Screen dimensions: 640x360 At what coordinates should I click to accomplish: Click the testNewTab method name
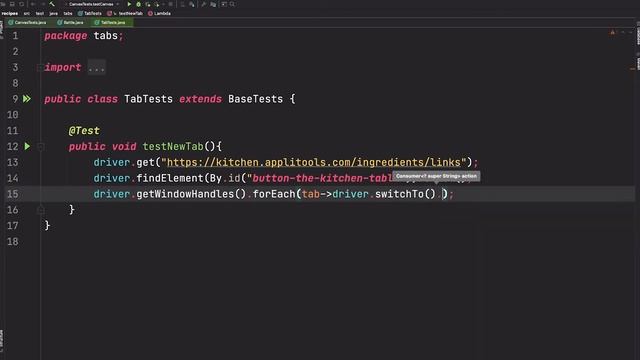click(173, 147)
